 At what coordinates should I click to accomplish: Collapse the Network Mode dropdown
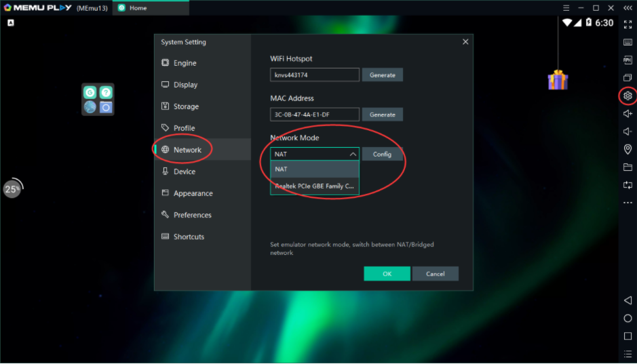tap(353, 155)
